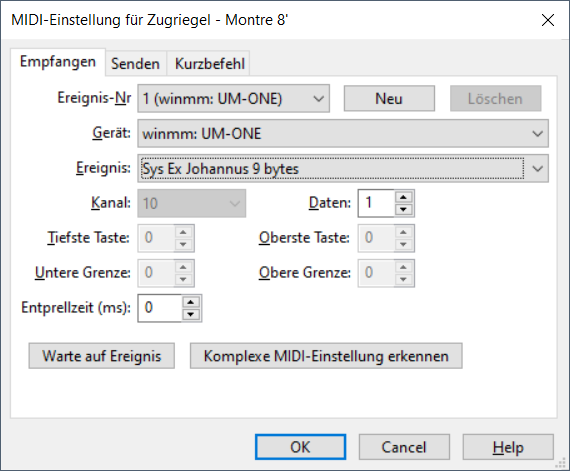The width and height of the screenshot is (570, 471).
Task: Click the Neu button
Action: click(x=389, y=98)
